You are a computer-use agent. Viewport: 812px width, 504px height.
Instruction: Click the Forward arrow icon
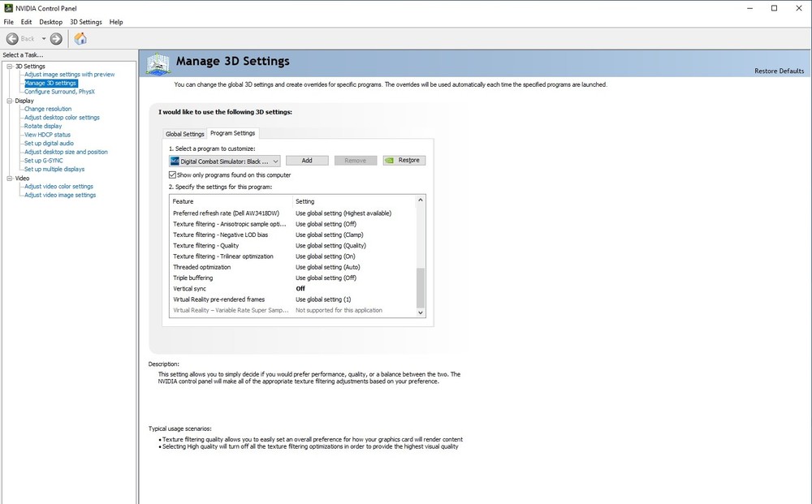click(56, 39)
